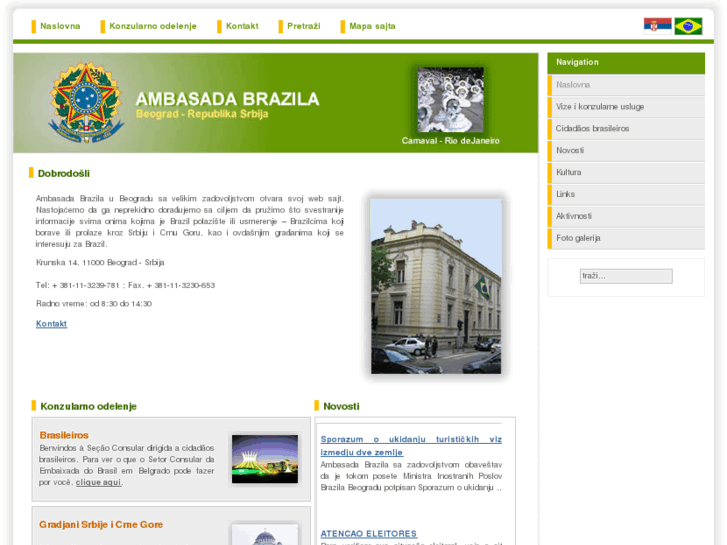Click the Novosti section heading
Viewport: 727px width, 545px height.
pos(341,406)
